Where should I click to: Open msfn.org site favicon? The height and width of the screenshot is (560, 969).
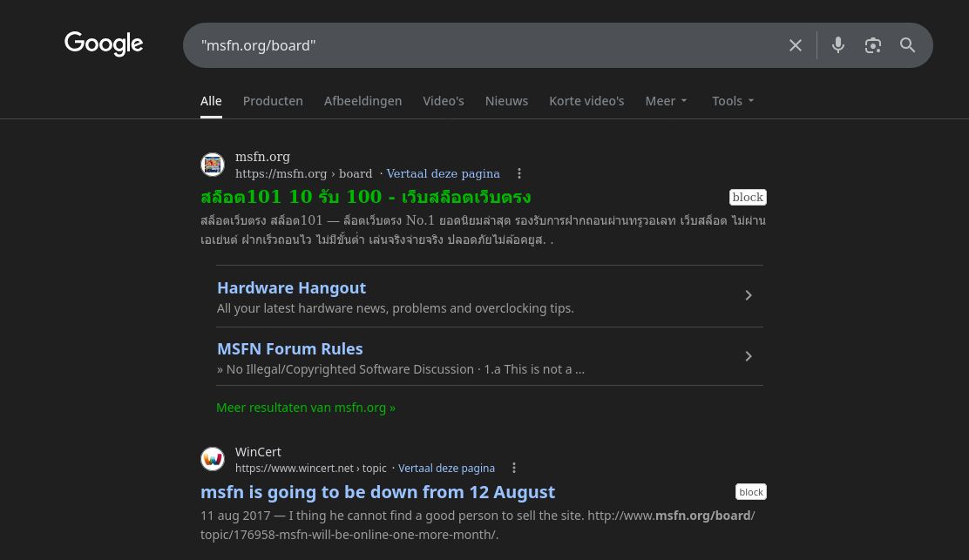coord(213,165)
